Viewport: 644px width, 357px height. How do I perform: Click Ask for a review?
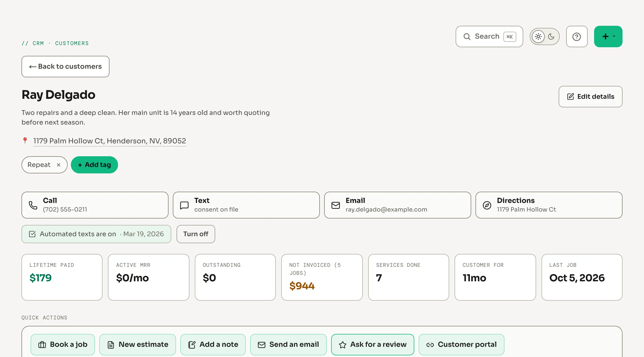pyautogui.click(x=373, y=345)
